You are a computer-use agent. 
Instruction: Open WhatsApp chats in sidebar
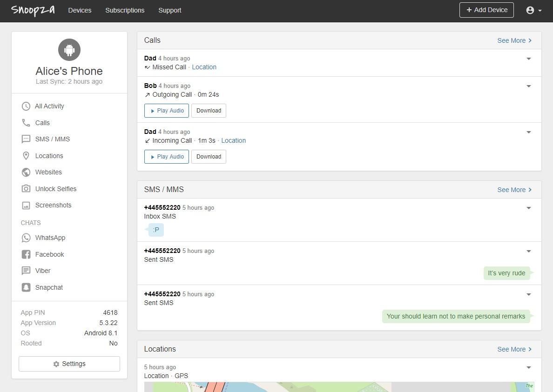click(x=50, y=238)
